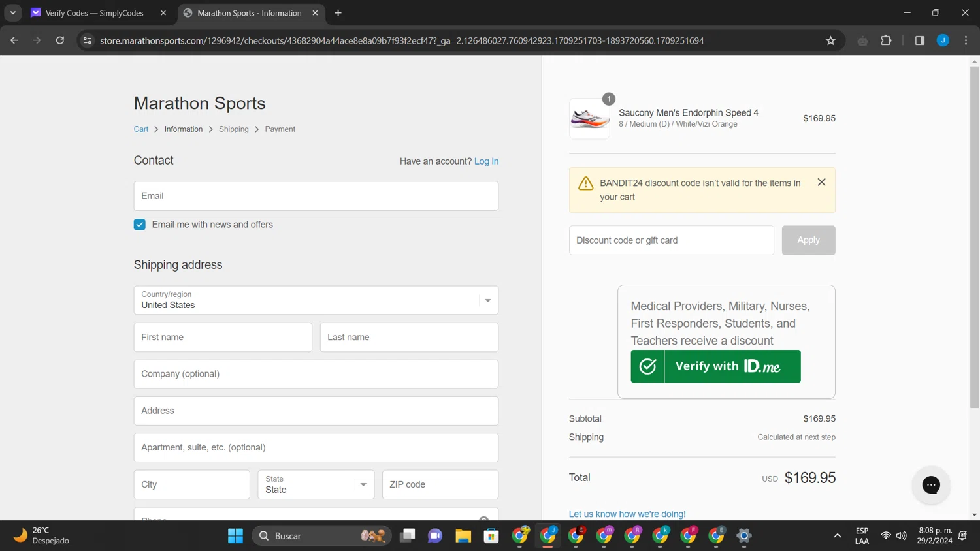Click the Log in link
Screen dimensions: 980x551
tap(486, 161)
